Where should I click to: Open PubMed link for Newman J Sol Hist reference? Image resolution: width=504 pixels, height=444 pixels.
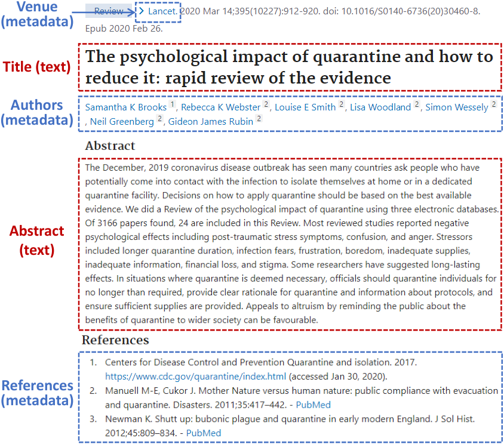click(204, 433)
